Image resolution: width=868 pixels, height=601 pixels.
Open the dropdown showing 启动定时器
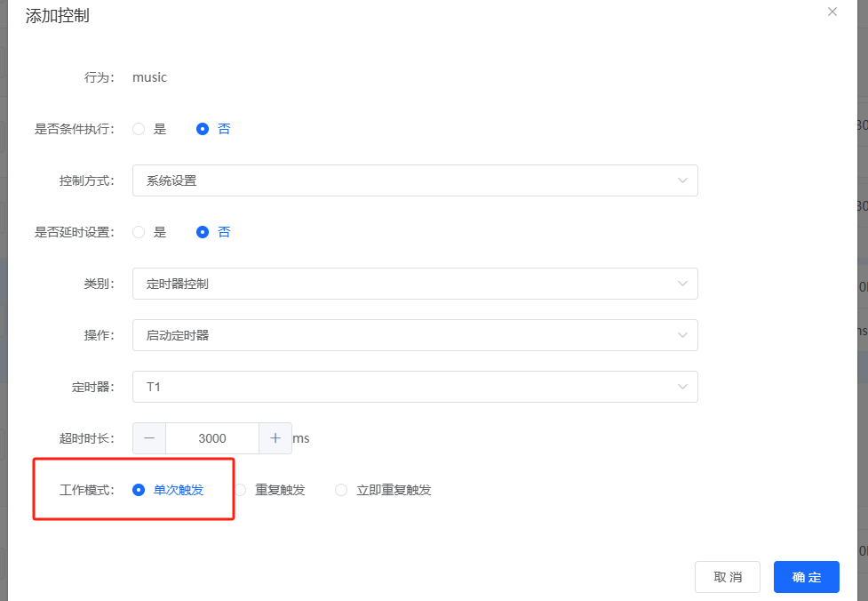pyautogui.click(x=400, y=335)
